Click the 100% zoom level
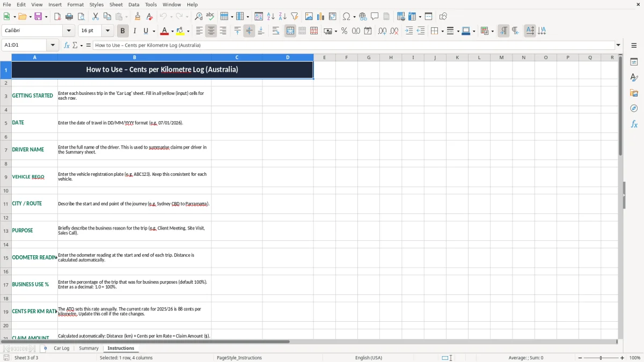This screenshot has height=362, width=644. 635,358
